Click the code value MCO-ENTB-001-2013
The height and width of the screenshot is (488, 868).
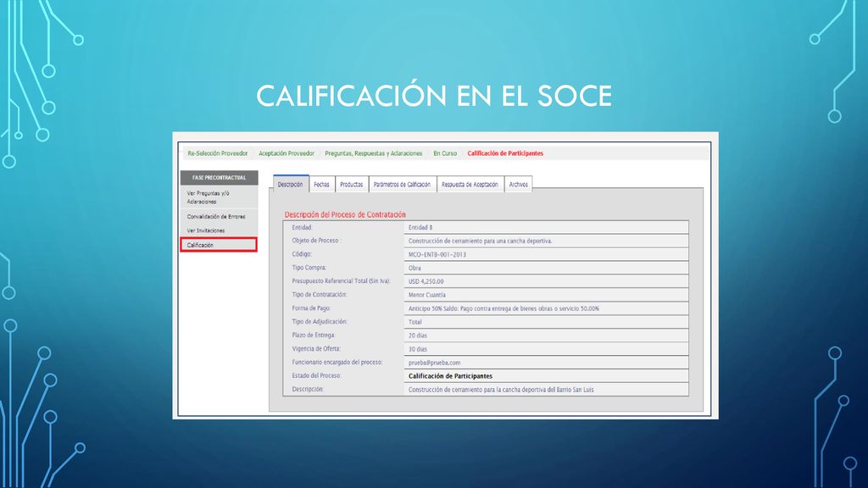[437, 254]
